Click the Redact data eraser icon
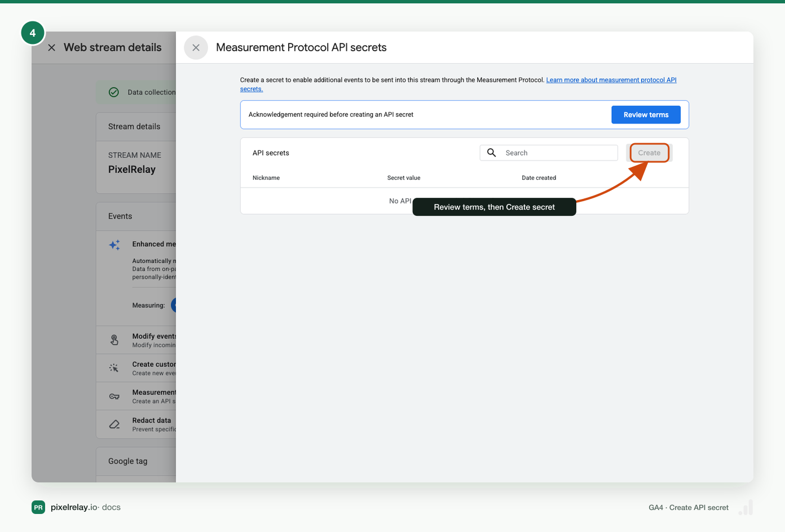The image size is (785, 532). point(114,424)
